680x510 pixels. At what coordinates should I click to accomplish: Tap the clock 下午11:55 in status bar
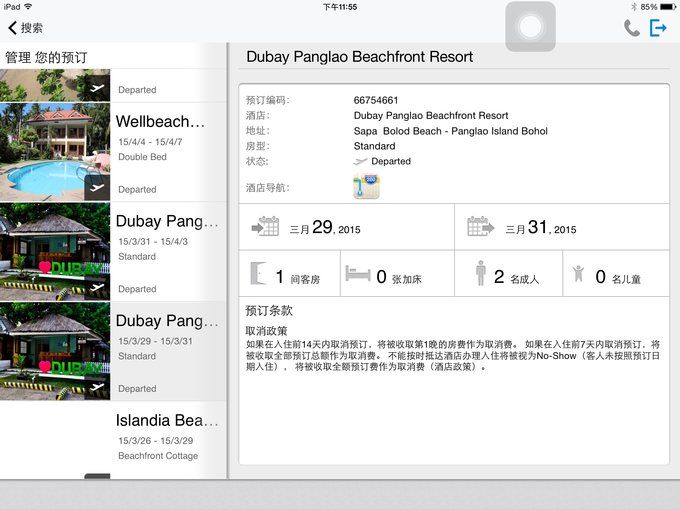pyautogui.click(x=340, y=7)
